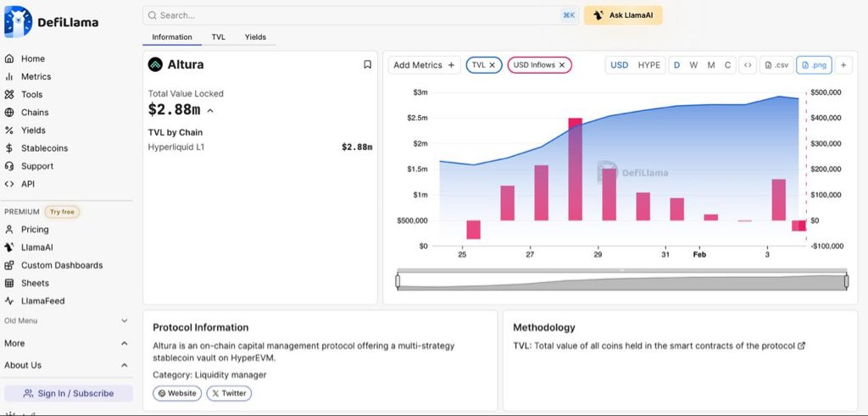Screen dimensions: 868x416
Task: Select monthly M interval
Action: [711, 64]
